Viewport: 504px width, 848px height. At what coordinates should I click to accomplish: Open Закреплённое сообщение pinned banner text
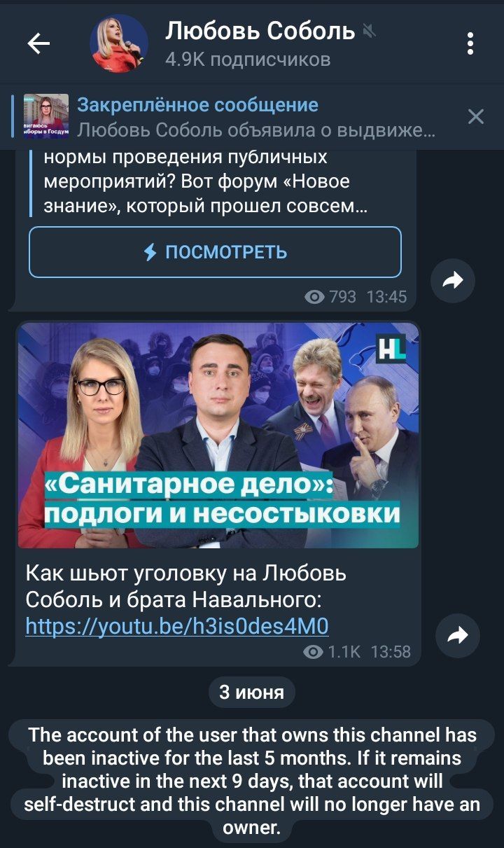pos(197,105)
